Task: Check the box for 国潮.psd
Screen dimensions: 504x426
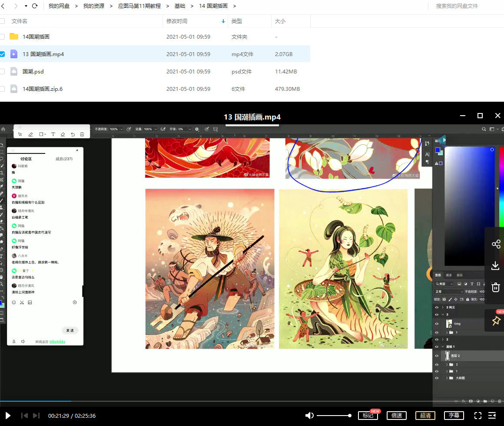Action: [2, 72]
